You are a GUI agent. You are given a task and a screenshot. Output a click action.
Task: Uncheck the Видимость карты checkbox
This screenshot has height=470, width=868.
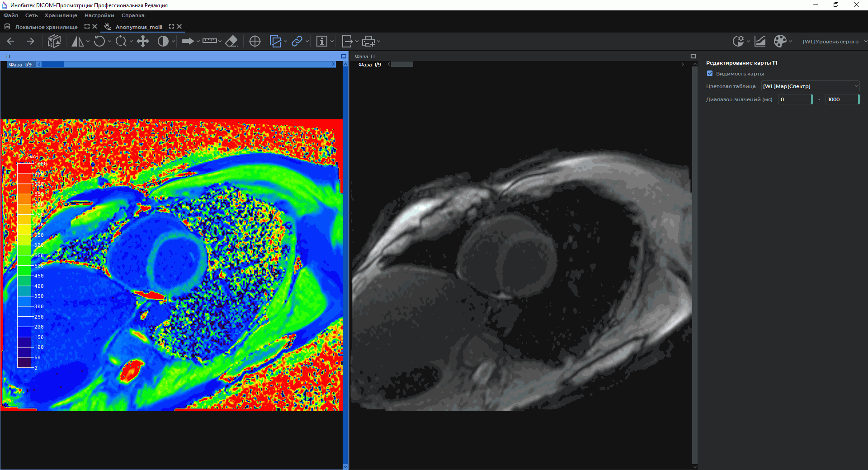(710, 74)
